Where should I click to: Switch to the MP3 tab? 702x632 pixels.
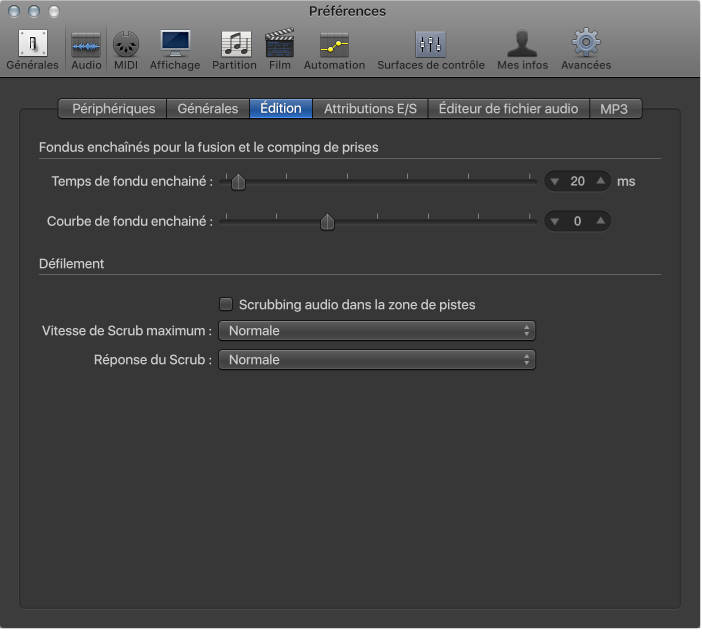[615, 109]
